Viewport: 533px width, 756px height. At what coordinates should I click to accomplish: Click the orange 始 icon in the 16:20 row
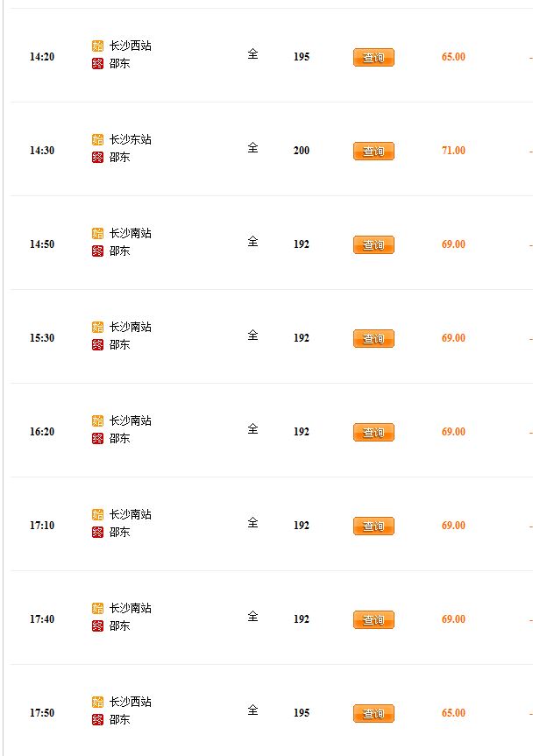(97, 420)
